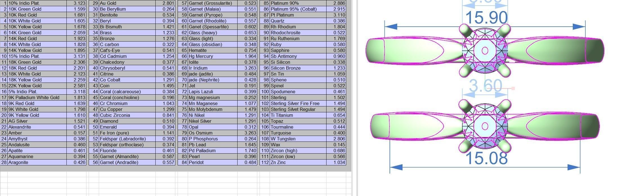
Task: Select the 'Garnet (Andradite)' cell
Action: coord(127,162)
